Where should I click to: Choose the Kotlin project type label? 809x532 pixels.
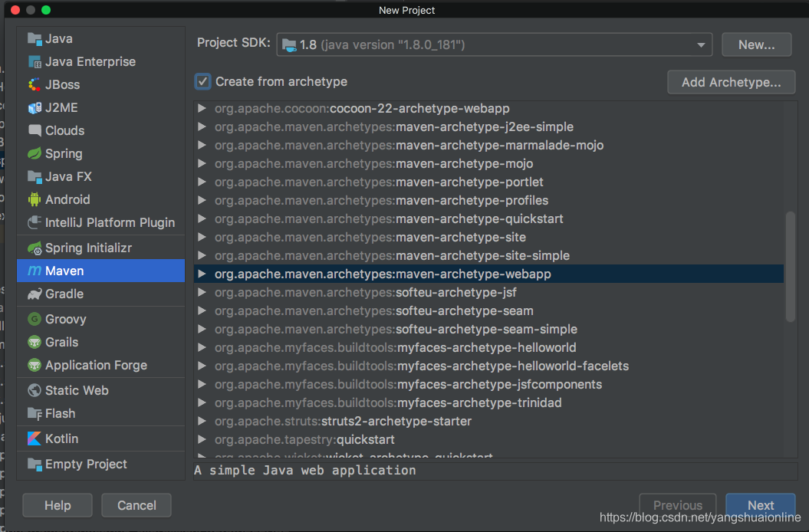click(62, 438)
